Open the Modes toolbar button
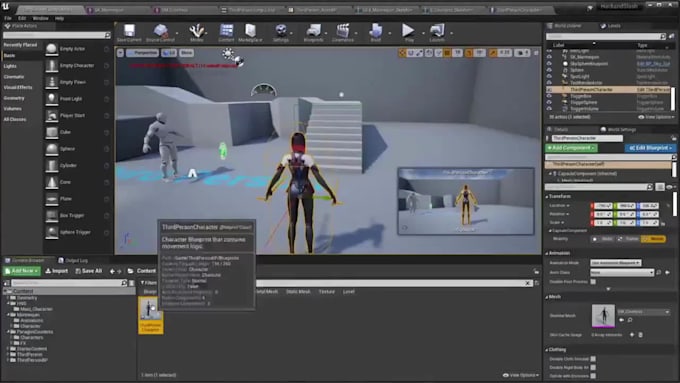 [x=196, y=33]
